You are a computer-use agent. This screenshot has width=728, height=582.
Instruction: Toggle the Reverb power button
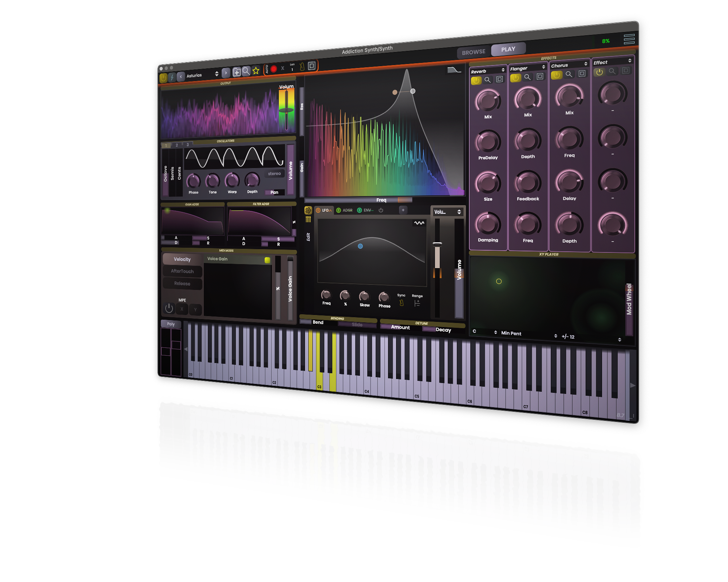[x=476, y=81]
